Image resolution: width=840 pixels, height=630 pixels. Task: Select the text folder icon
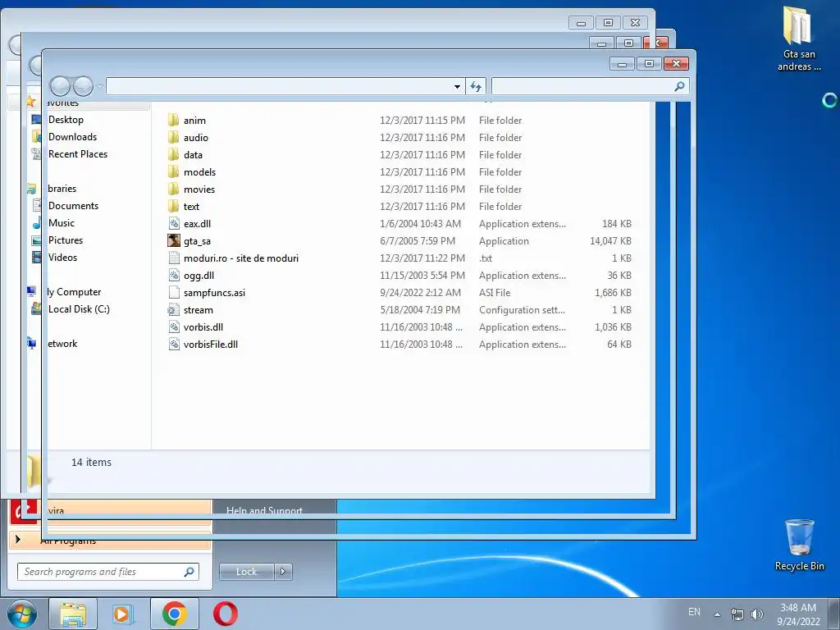(x=173, y=206)
